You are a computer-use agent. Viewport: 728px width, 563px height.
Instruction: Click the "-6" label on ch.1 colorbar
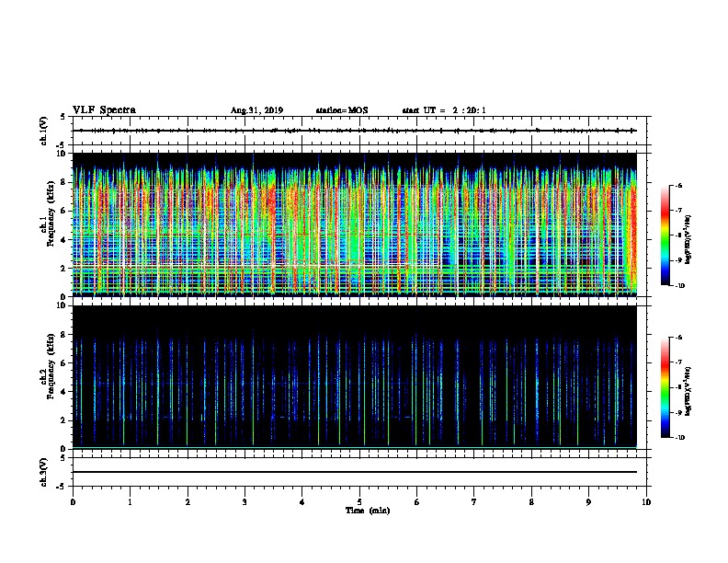tap(678, 185)
